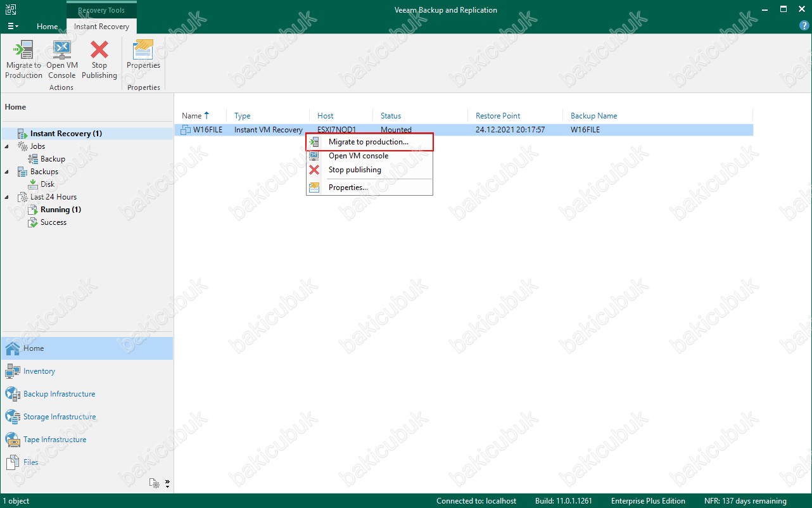The height and width of the screenshot is (508, 812).
Task: Open Properties from the ribbon
Action: pos(144,55)
